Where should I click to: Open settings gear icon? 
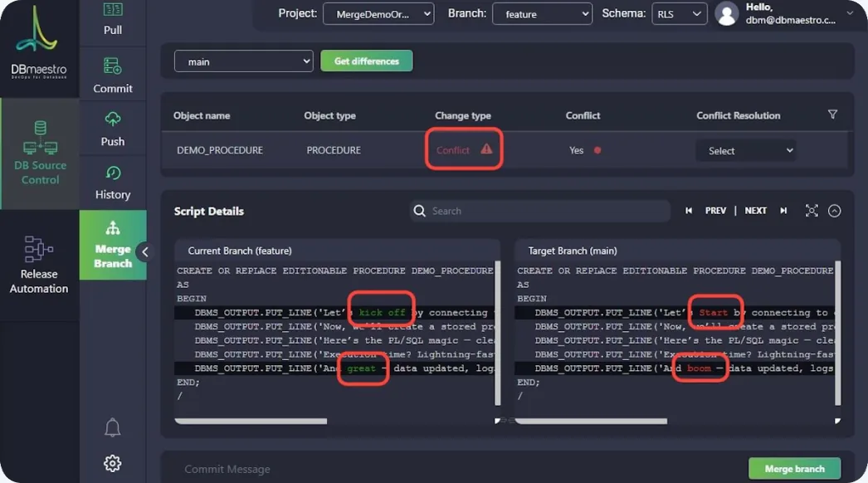[112, 463]
